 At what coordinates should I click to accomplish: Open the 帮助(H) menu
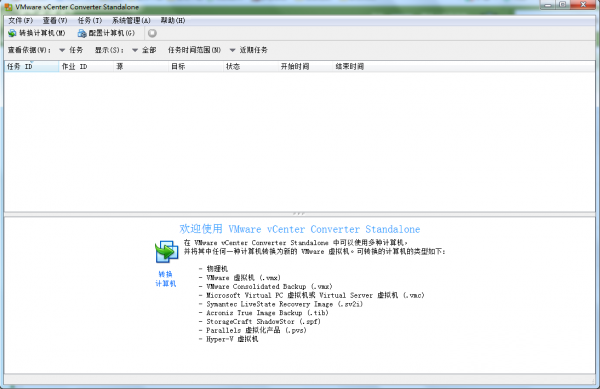(x=173, y=20)
